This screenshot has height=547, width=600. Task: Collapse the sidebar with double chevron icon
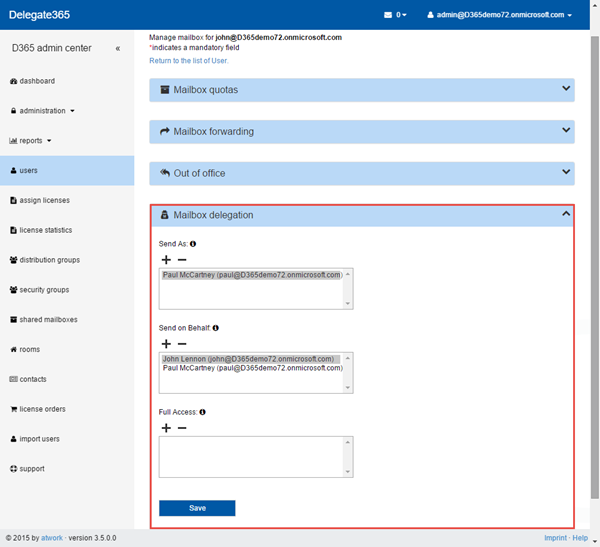[x=118, y=48]
